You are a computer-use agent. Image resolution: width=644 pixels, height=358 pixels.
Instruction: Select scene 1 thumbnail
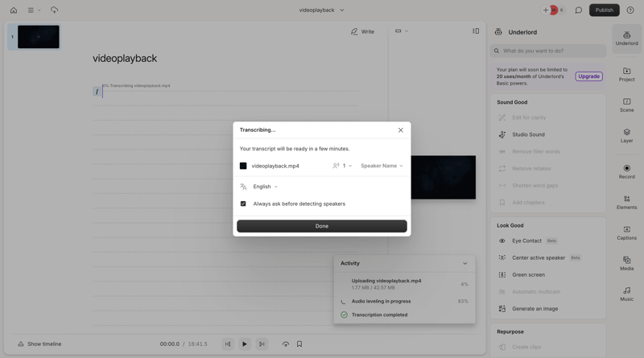point(38,37)
